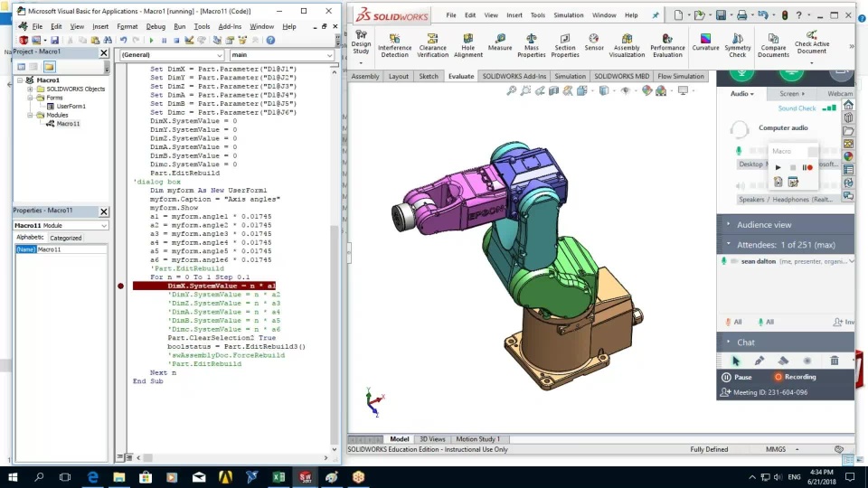The width and height of the screenshot is (868, 488).
Task: Toggle the Recording indicator button
Action: pyautogui.click(x=795, y=377)
